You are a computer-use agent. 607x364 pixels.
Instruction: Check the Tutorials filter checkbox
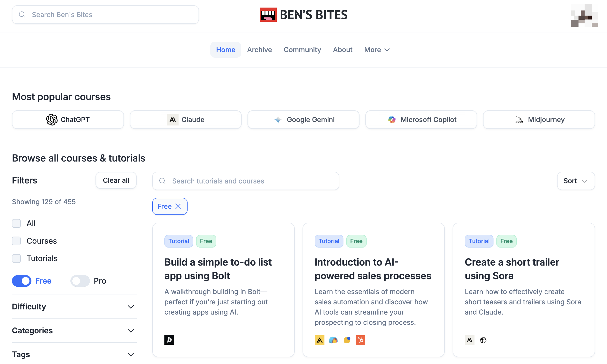16,259
